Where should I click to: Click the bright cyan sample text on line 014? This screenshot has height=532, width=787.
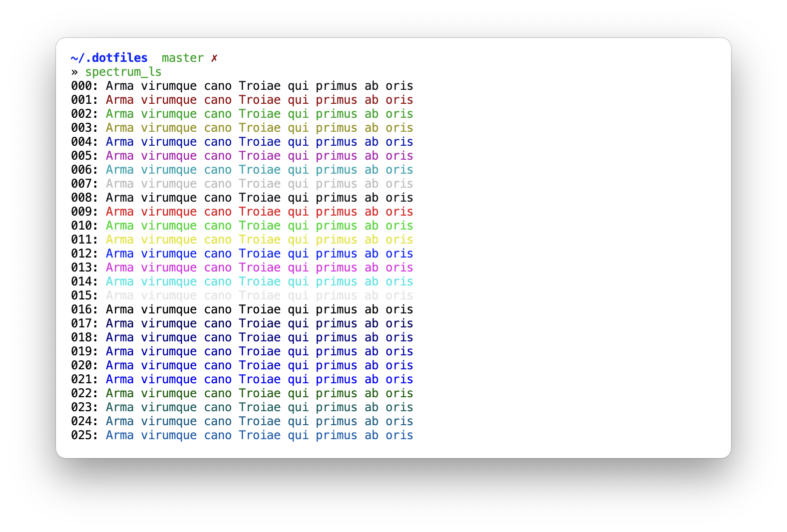coord(259,282)
